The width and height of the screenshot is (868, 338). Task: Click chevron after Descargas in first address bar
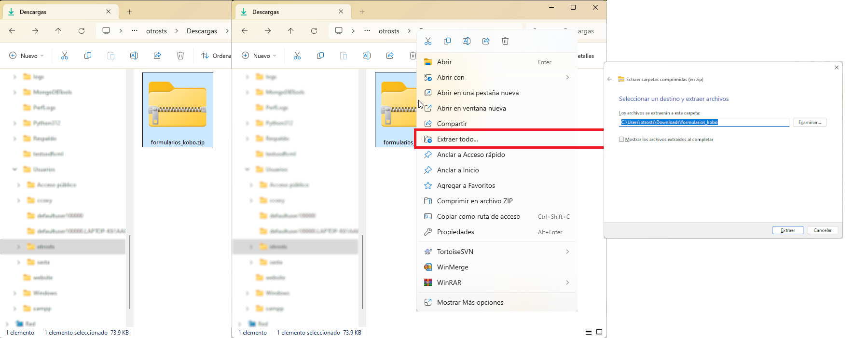click(227, 31)
